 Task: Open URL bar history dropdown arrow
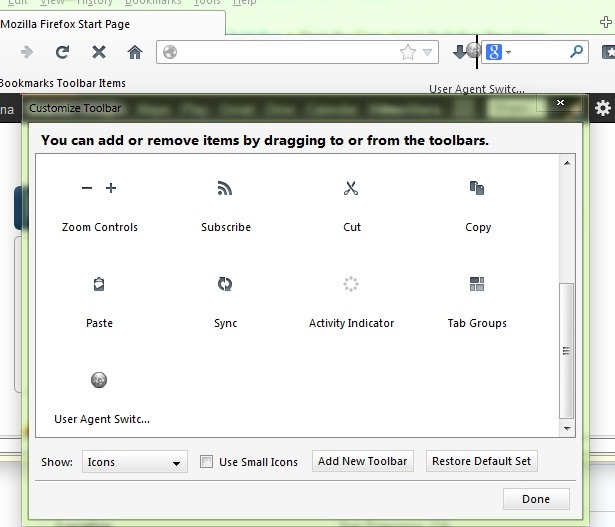(428, 52)
